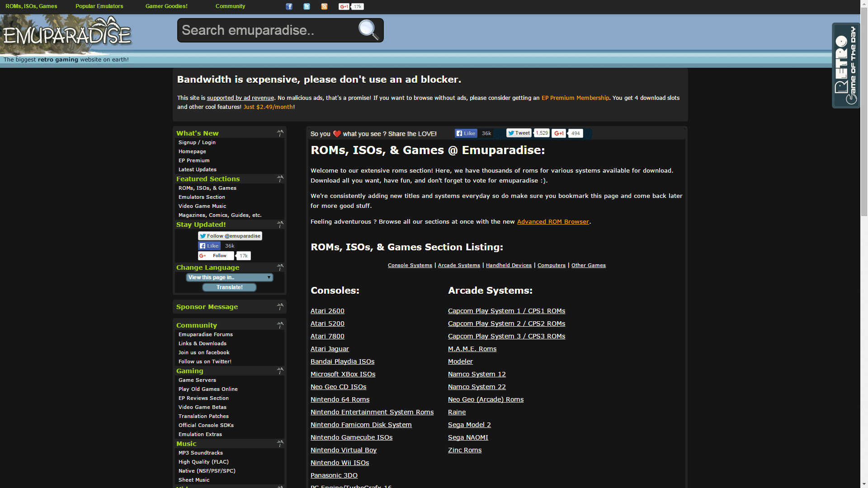Collapse the Community sidebar section

pyautogui.click(x=280, y=324)
